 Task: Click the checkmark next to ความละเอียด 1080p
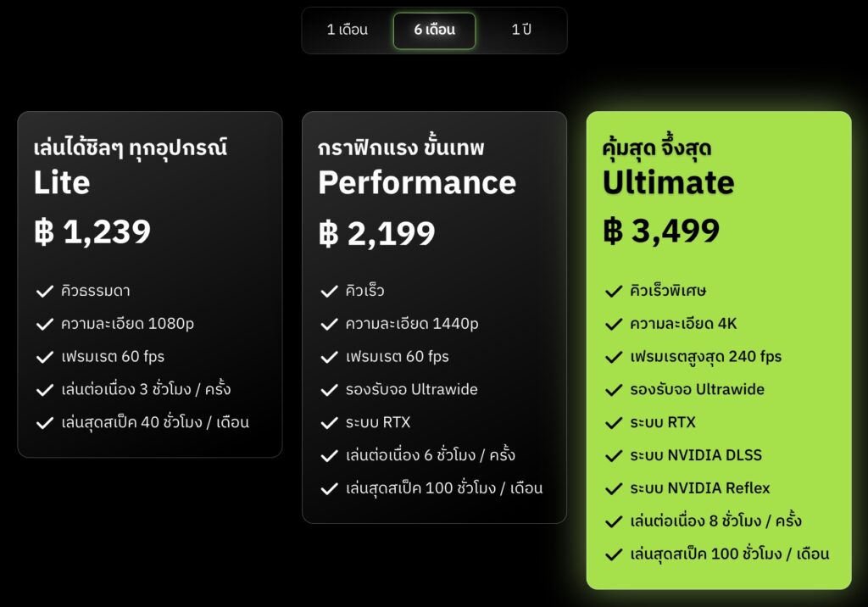45,324
